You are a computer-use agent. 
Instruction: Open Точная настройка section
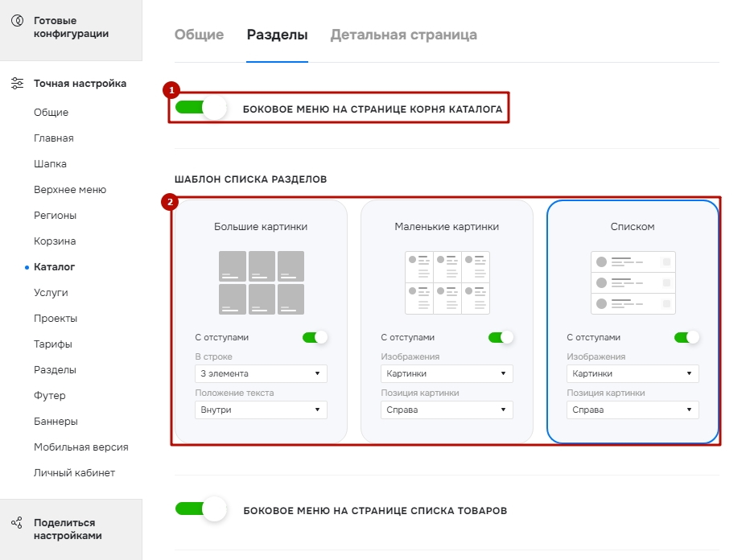pos(80,83)
